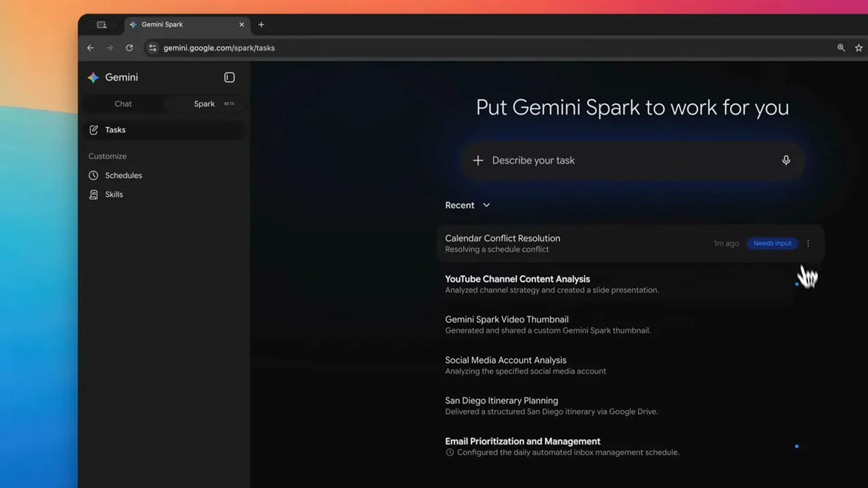Open Social Media Account Analysis task
Screen dimensions: 868x488
tap(630, 365)
